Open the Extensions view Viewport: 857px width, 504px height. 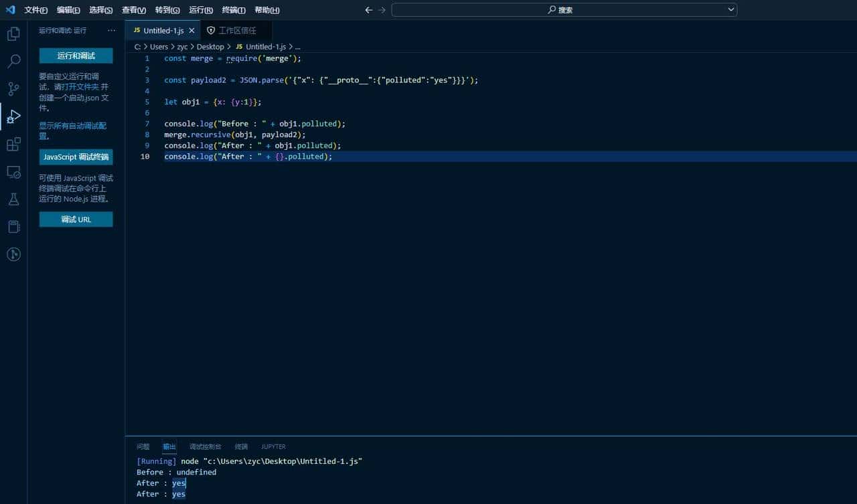click(x=13, y=144)
